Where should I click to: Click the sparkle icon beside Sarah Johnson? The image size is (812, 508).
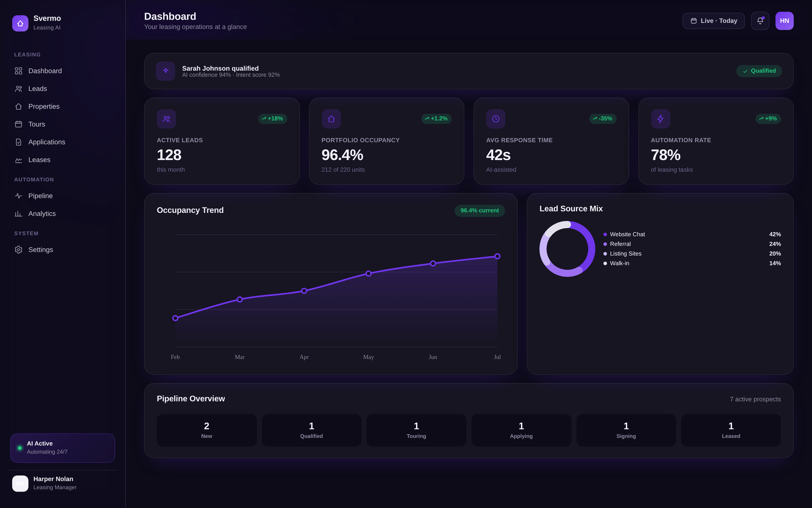tap(165, 71)
